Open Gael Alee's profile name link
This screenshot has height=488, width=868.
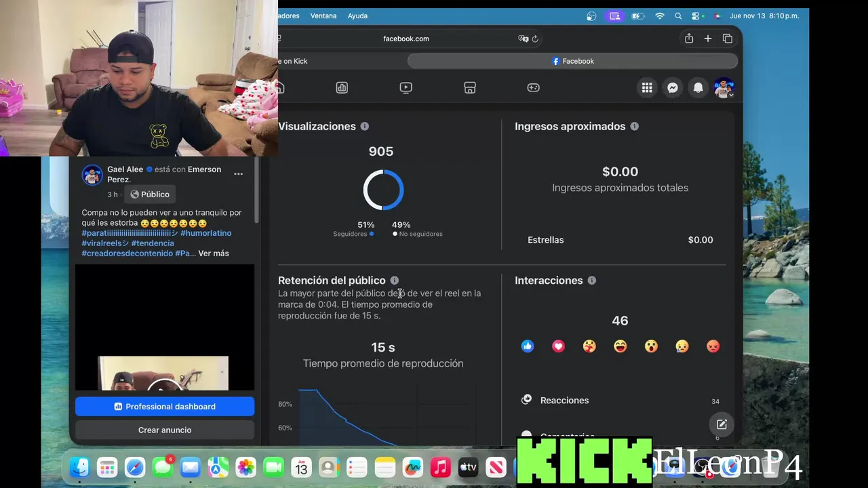125,169
